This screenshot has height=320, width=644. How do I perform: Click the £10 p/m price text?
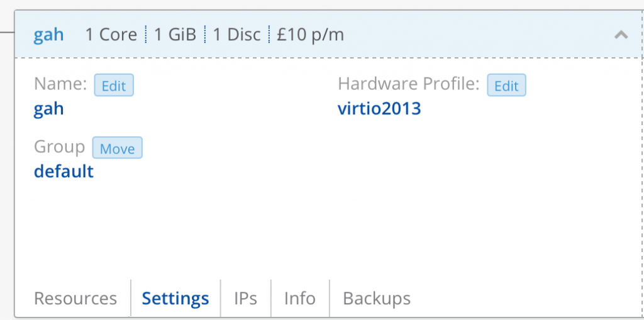[x=310, y=35]
